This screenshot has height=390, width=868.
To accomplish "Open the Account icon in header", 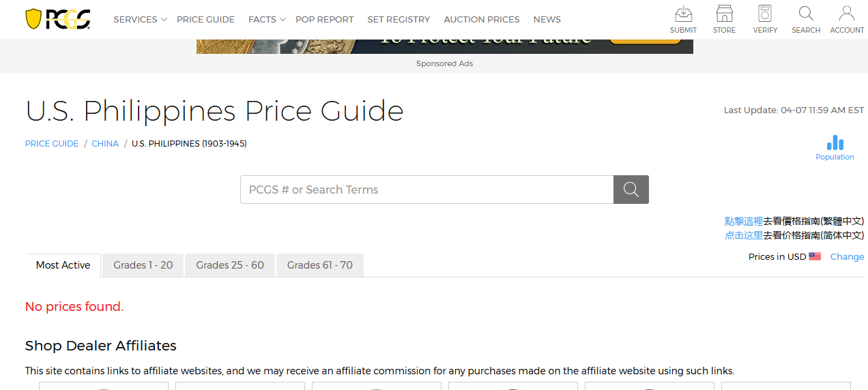I will click(x=847, y=20).
